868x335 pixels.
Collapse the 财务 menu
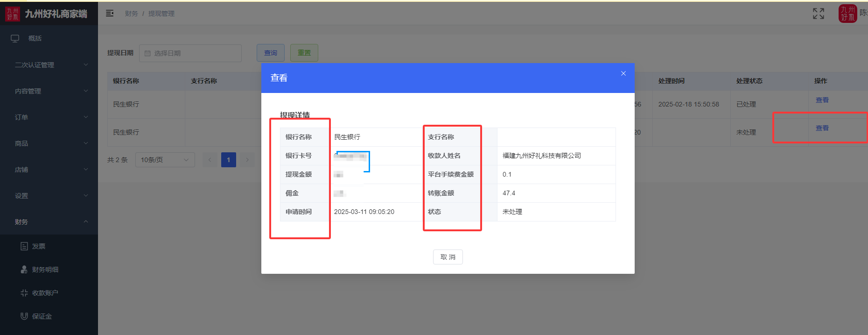coord(49,222)
